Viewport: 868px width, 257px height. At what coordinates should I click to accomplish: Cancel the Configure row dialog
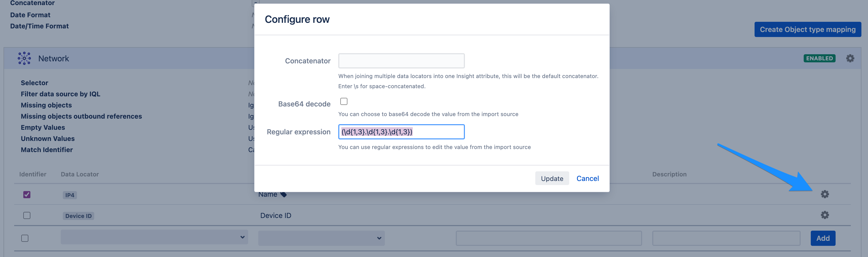[x=587, y=178]
